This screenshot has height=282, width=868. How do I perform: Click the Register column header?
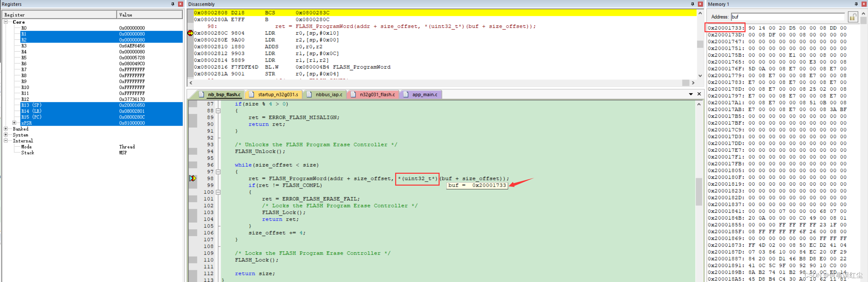[59, 15]
